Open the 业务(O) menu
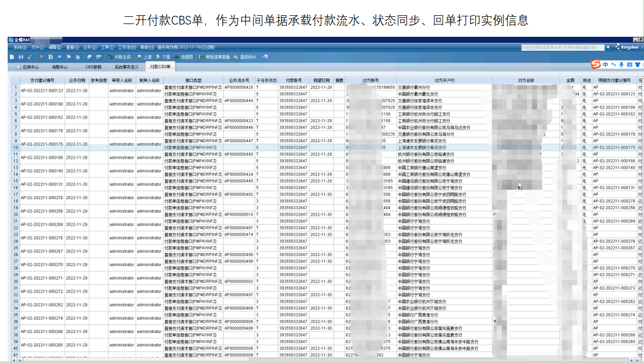 tap(90, 47)
